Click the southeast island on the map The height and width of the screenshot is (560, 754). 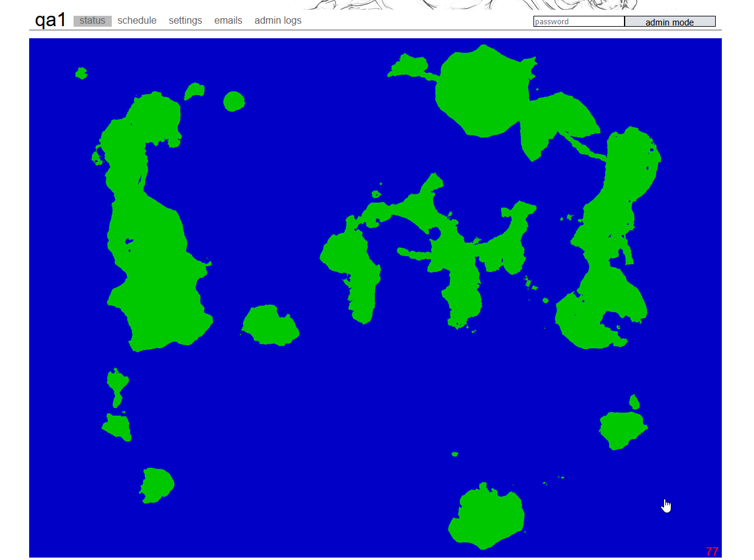[x=622, y=429]
